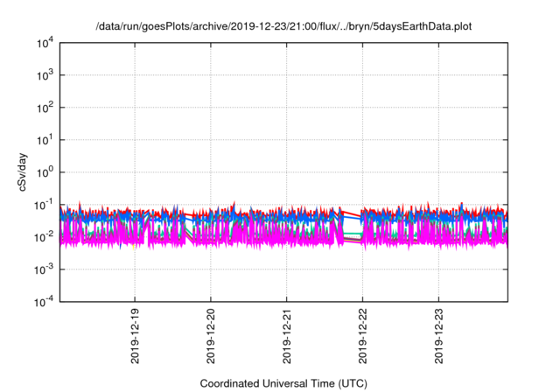
Task: Click the 10^0 y-axis tick label
Action: click(x=45, y=172)
